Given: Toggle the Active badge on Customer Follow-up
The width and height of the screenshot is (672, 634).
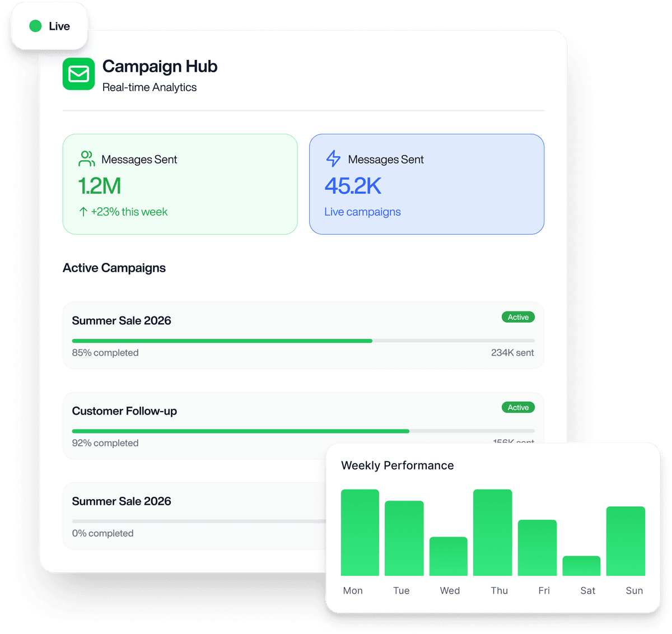Looking at the screenshot, I should [517, 407].
